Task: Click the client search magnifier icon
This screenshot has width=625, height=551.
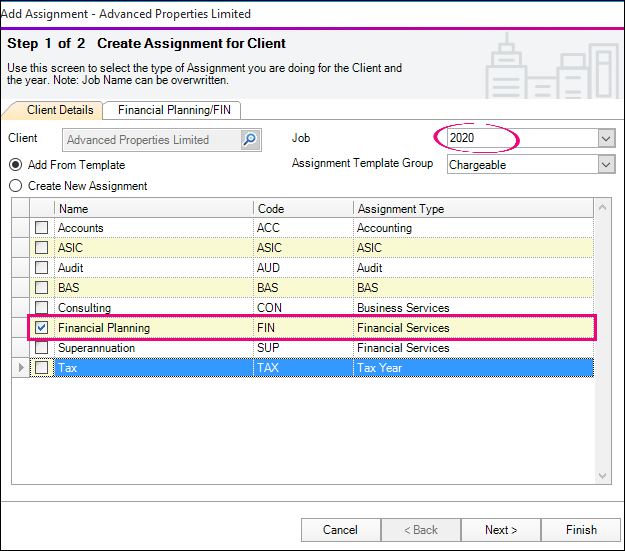Action: tap(250, 140)
